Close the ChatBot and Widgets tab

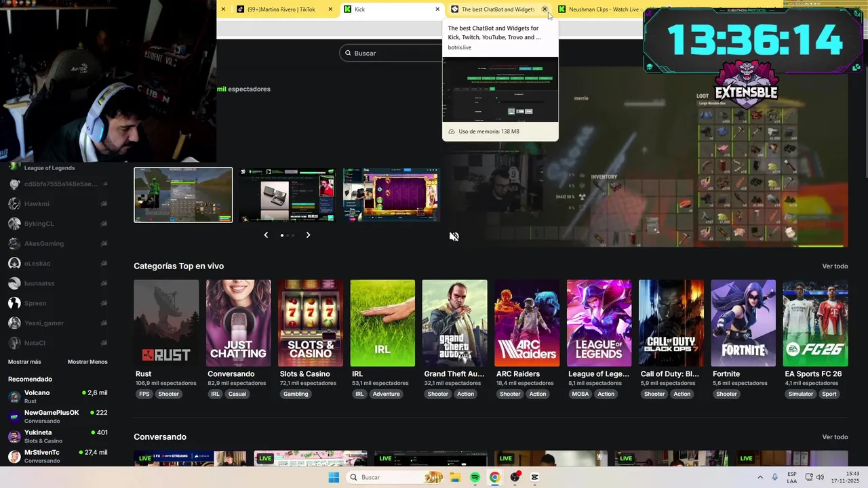click(545, 9)
